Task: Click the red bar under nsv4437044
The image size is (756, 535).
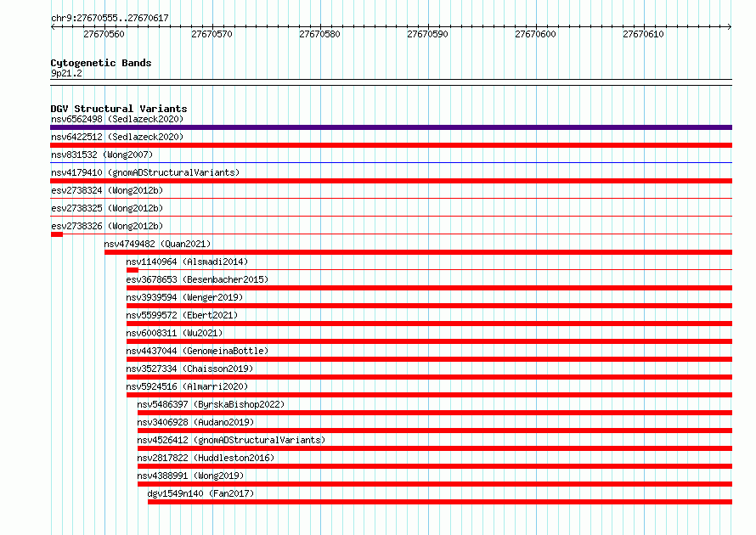Action: coord(429,359)
